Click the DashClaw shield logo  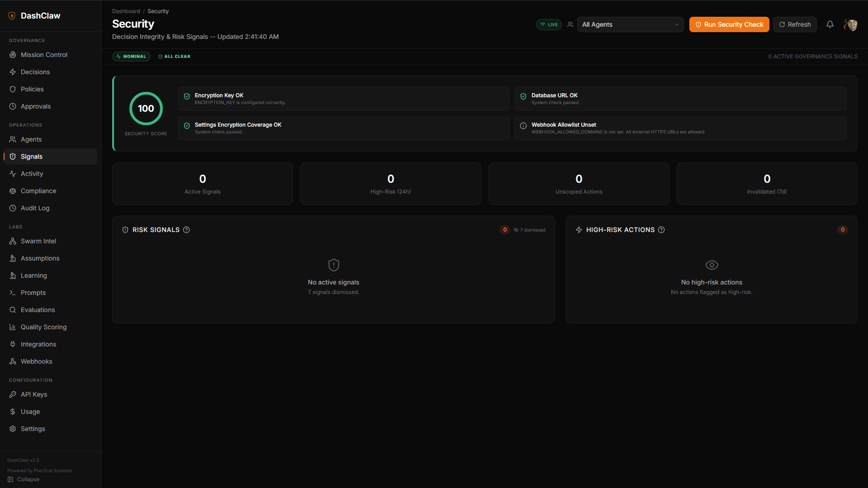click(x=12, y=16)
